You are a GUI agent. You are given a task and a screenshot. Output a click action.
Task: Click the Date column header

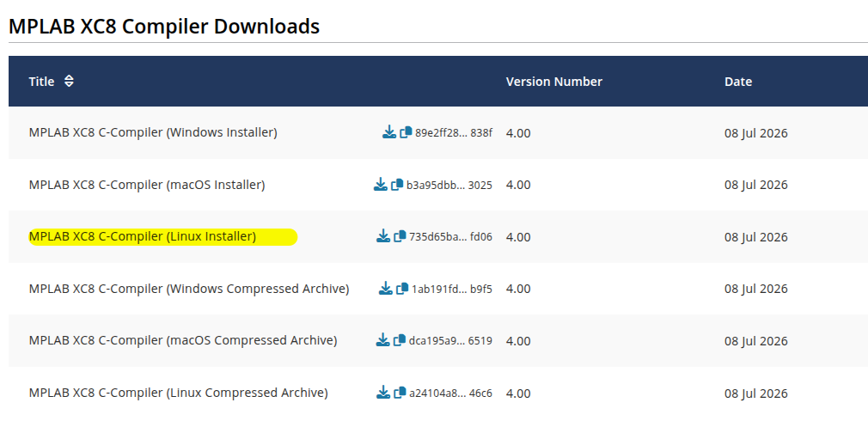(x=738, y=82)
